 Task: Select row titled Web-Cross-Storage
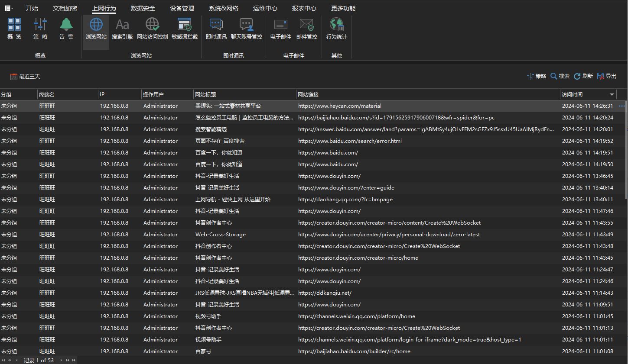click(312, 235)
